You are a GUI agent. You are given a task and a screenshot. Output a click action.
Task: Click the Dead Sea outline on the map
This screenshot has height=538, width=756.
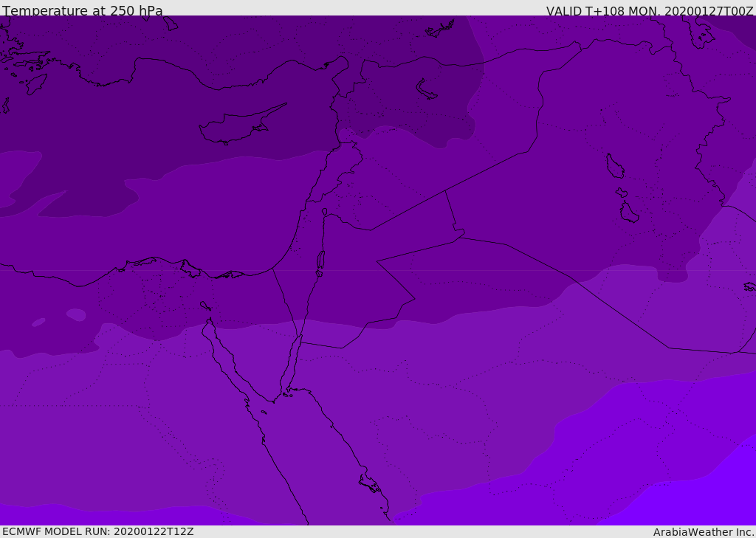coord(320,261)
